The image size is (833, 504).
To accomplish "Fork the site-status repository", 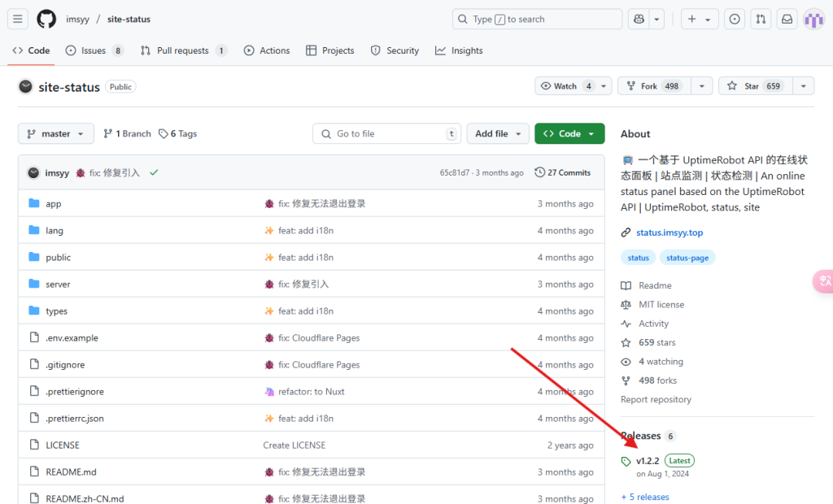I will pos(654,86).
